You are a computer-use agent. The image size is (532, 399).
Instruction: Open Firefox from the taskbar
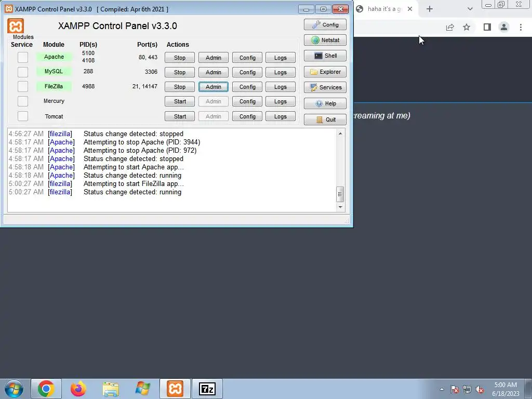tap(78, 389)
